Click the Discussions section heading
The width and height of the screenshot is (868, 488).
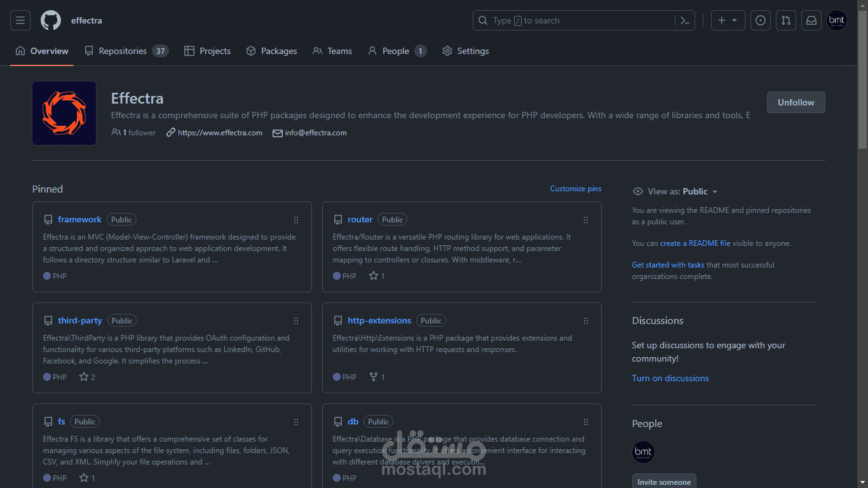click(x=658, y=321)
